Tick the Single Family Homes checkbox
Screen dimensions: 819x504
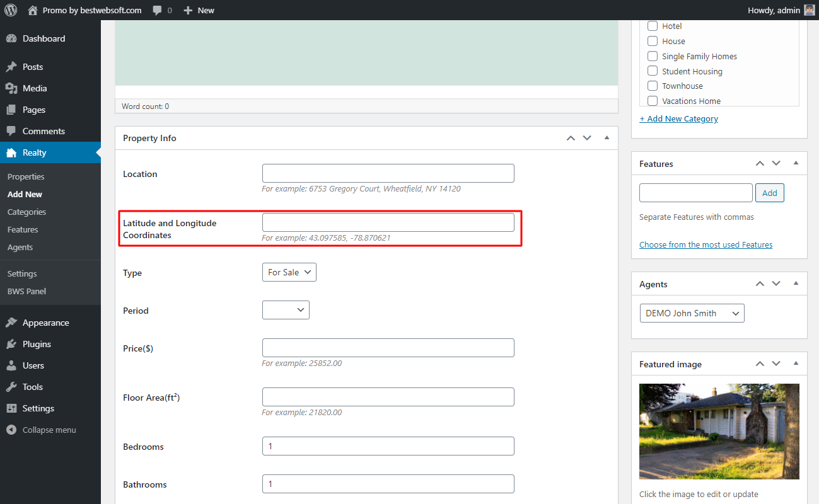point(653,56)
